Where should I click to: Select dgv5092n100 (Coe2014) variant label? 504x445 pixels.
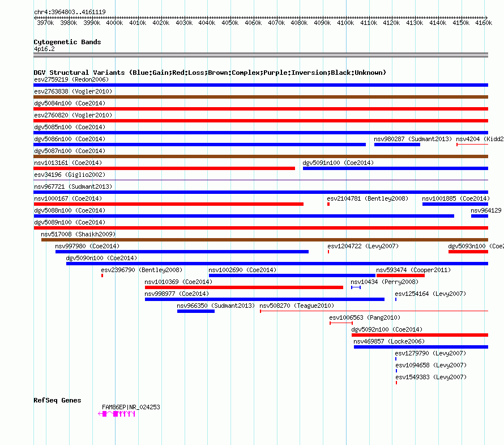coord(387,329)
